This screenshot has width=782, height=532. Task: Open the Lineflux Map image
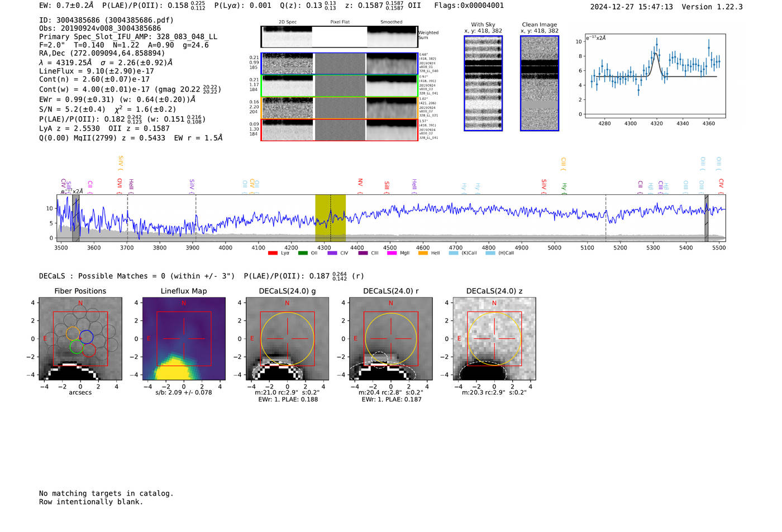(184, 339)
